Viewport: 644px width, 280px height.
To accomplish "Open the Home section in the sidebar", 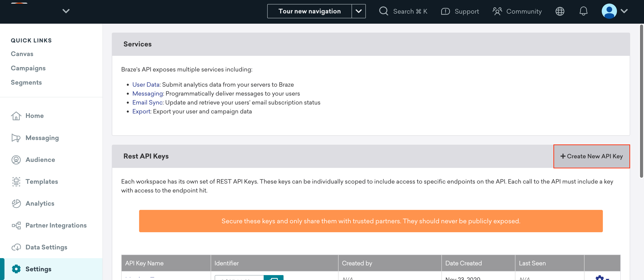I will (x=34, y=115).
